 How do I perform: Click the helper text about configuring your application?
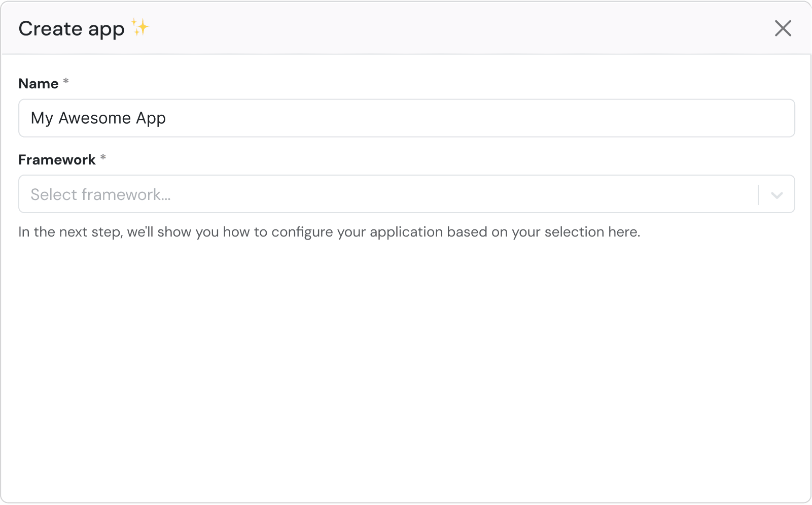point(329,231)
